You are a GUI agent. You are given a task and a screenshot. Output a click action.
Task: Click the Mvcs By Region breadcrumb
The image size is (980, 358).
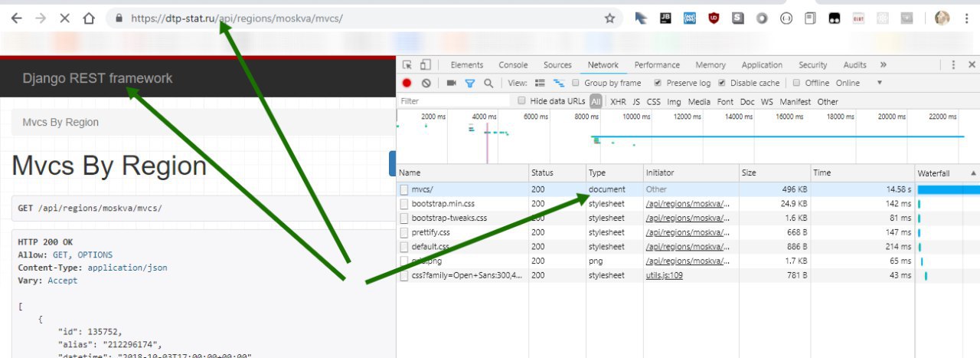[x=60, y=122]
